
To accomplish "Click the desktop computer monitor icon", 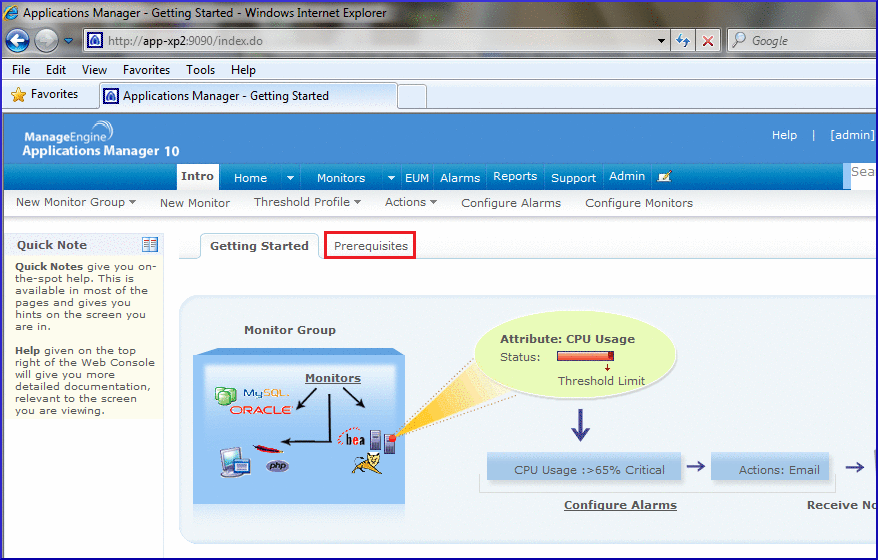I will click(x=235, y=462).
